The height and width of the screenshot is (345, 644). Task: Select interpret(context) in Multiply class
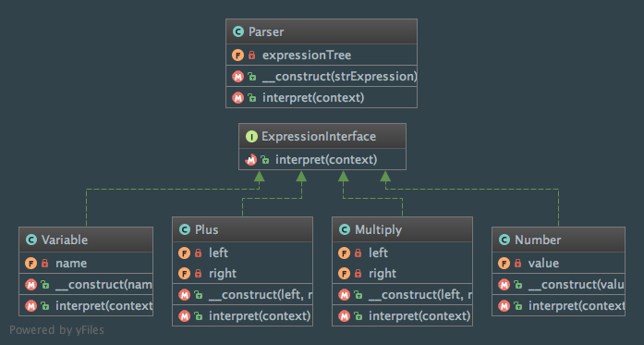(402, 315)
